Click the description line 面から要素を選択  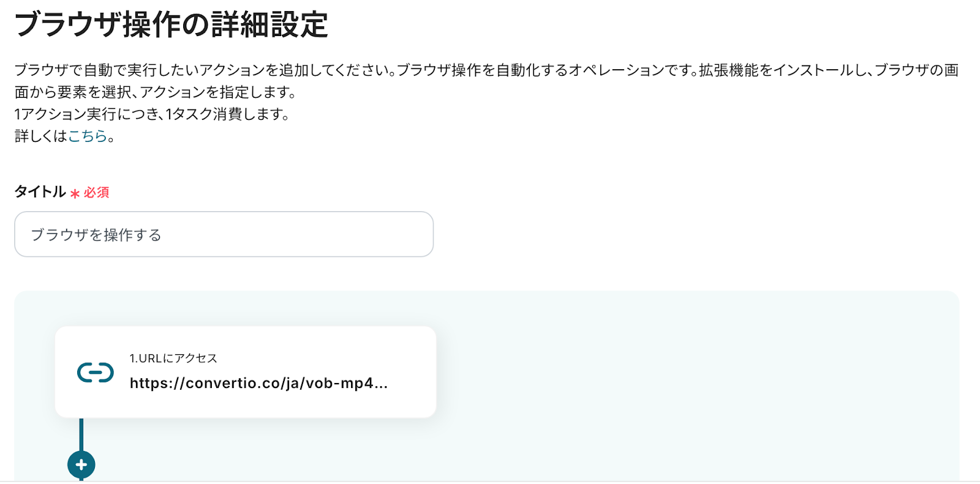coord(156,92)
